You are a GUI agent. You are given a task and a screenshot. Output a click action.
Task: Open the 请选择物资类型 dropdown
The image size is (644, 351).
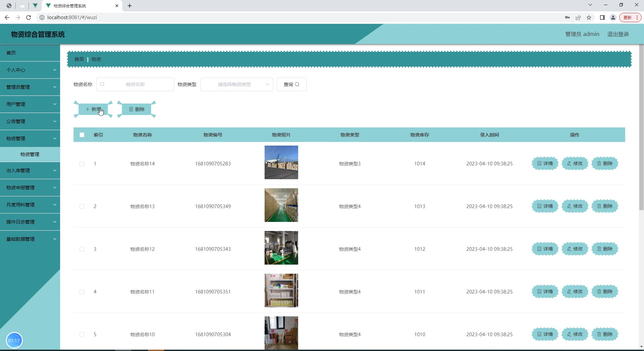click(x=237, y=84)
